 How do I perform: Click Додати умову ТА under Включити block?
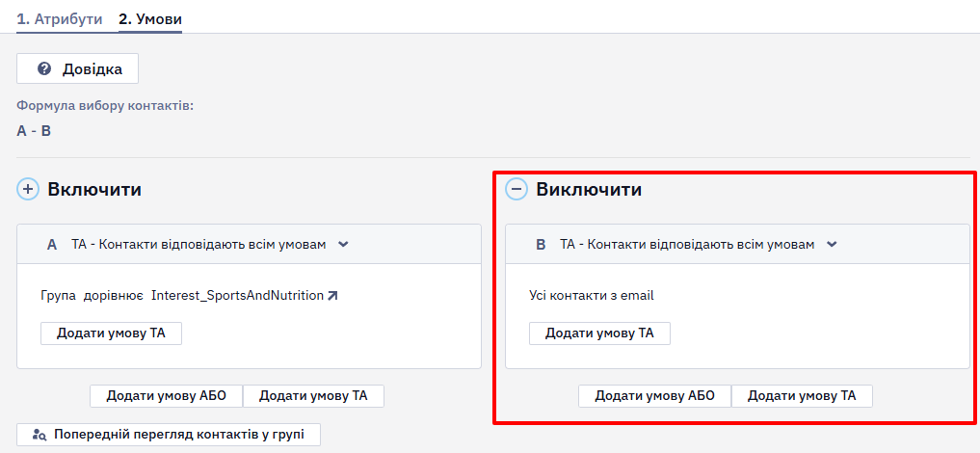point(314,396)
